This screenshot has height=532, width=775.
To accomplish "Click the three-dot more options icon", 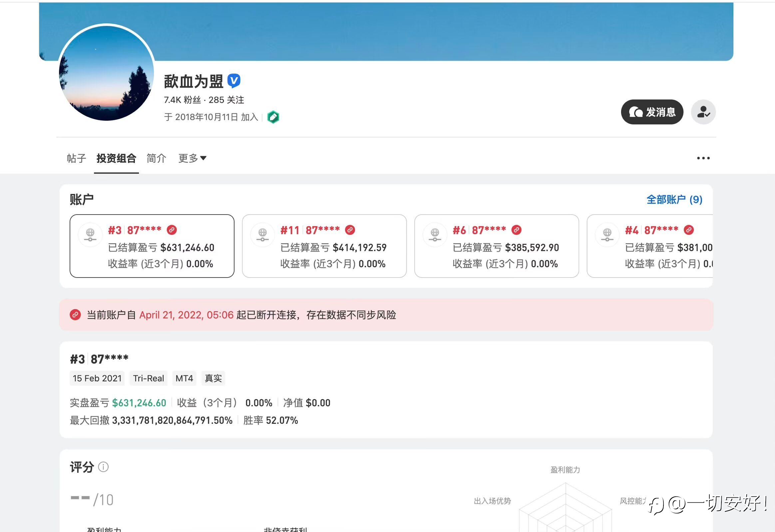I will coord(703,158).
